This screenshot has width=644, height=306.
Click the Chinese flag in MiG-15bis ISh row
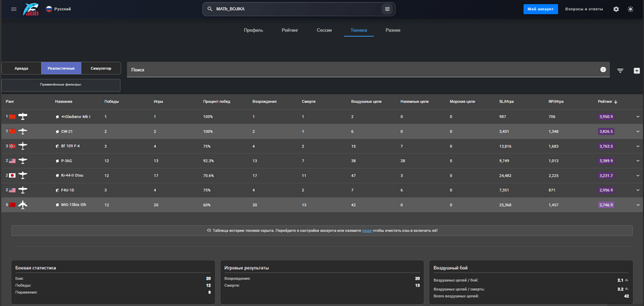(x=12, y=205)
